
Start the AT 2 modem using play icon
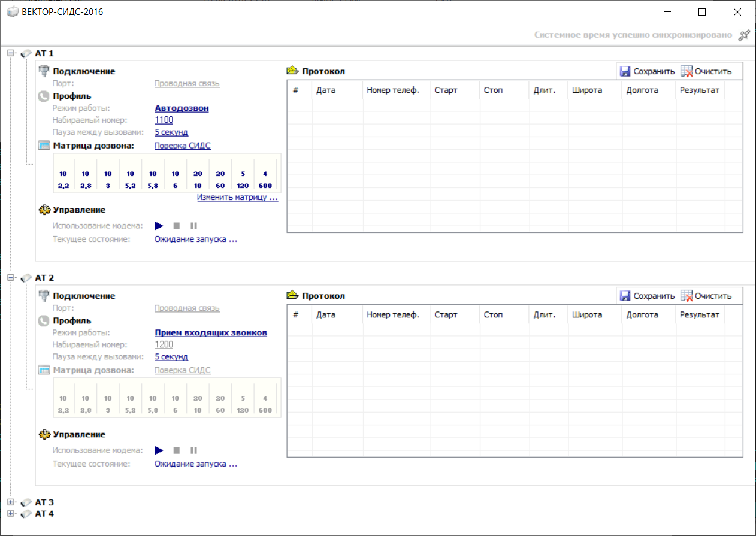(159, 450)
